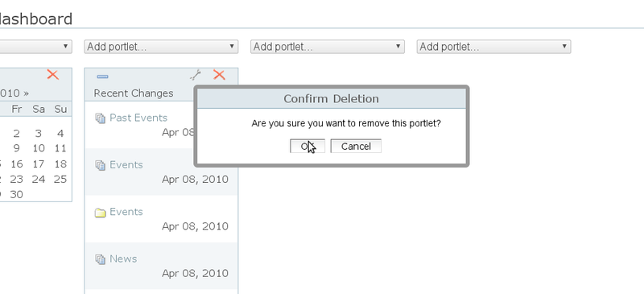Confirm portlet removal with OK button
The image size is (644, 294).
[x=308, y=147]
